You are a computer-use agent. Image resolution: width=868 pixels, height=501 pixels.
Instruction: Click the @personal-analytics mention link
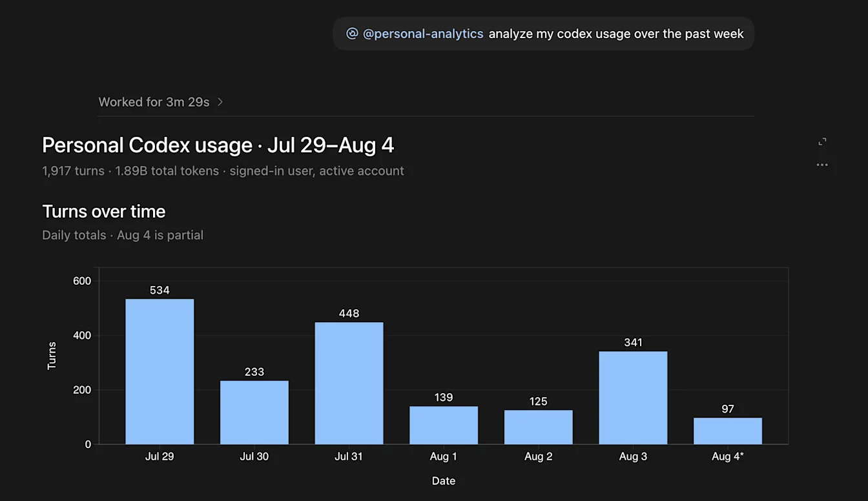(x=423, y=34)
